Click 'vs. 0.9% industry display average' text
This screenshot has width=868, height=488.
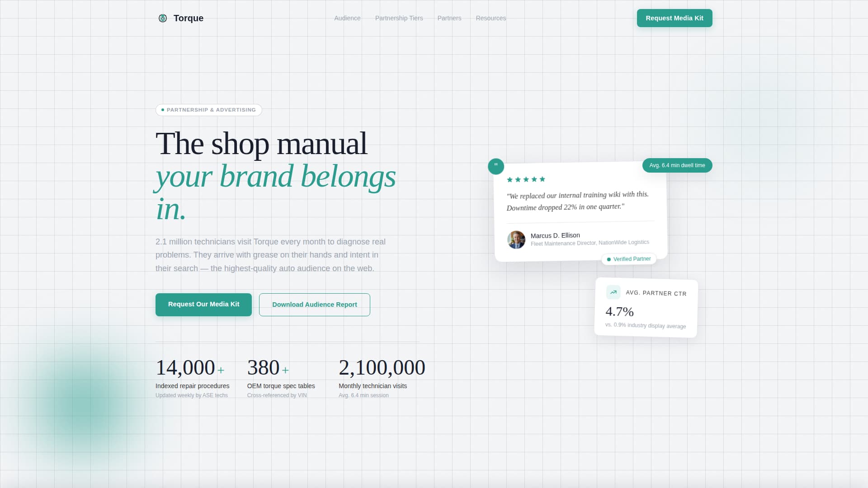coord(646,325)
